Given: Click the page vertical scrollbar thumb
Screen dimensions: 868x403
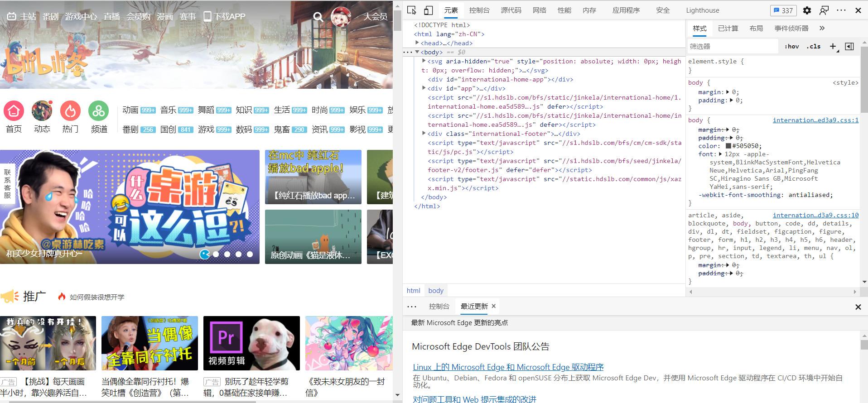Looking at the screenshot, I should pyautogui.click(x=397, y=20).
